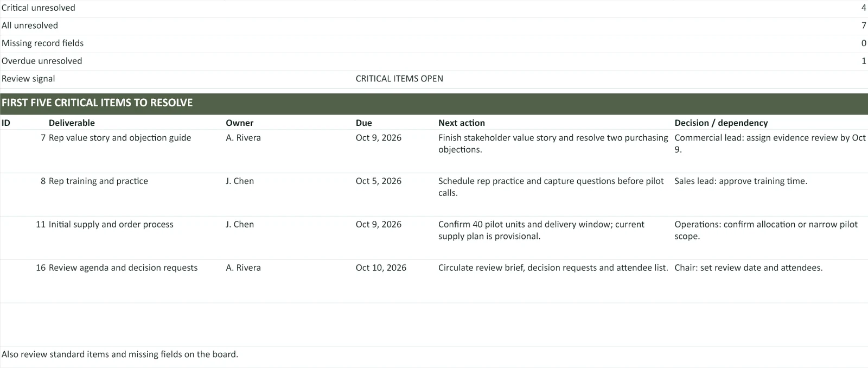
Task: Click 'Confirm 40 pilot units' next action
Action: [541, 230]
